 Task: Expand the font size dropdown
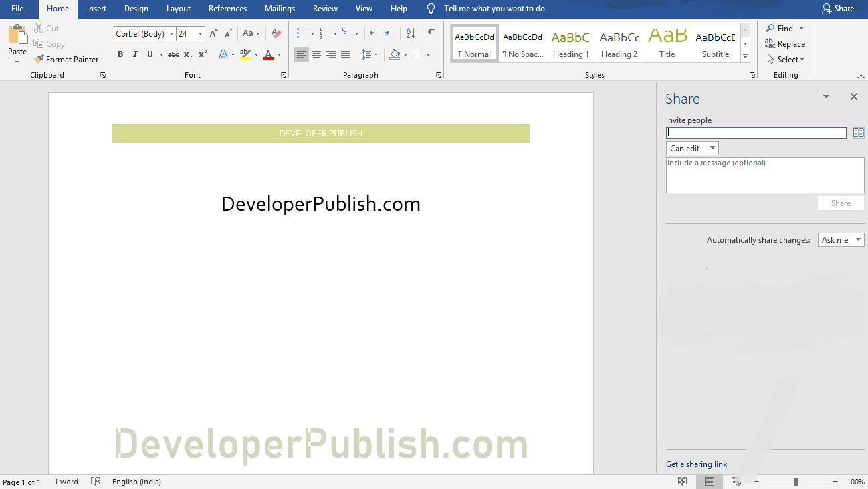[x=199, y=33]
